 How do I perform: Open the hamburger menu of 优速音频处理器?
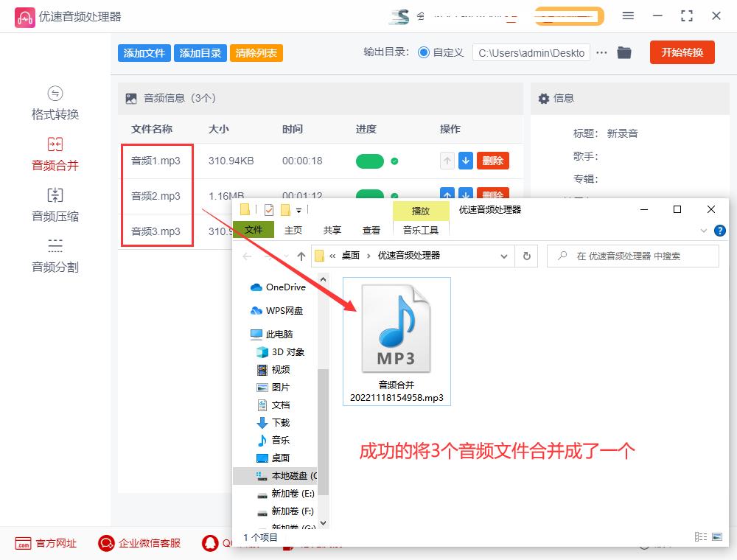(628, 15)
